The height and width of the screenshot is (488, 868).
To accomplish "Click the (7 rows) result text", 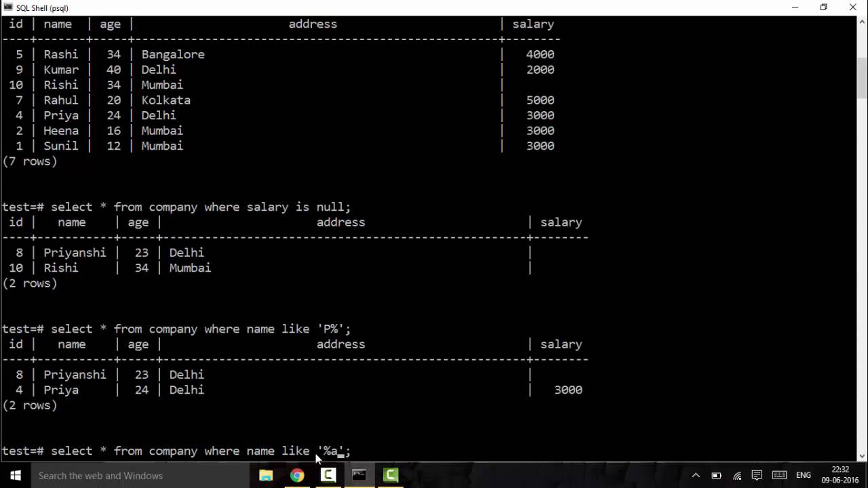I will [30, 161].
